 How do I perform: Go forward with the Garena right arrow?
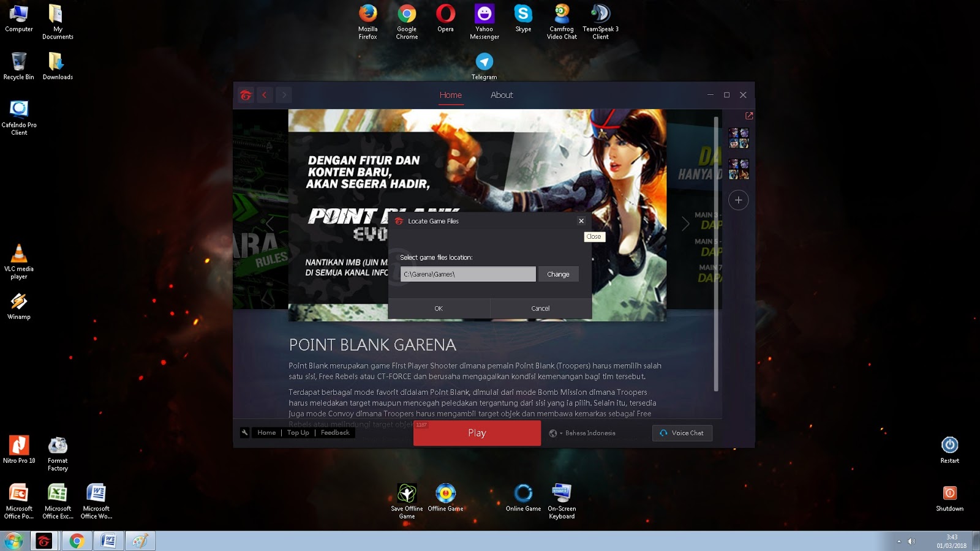pos(284,95)
